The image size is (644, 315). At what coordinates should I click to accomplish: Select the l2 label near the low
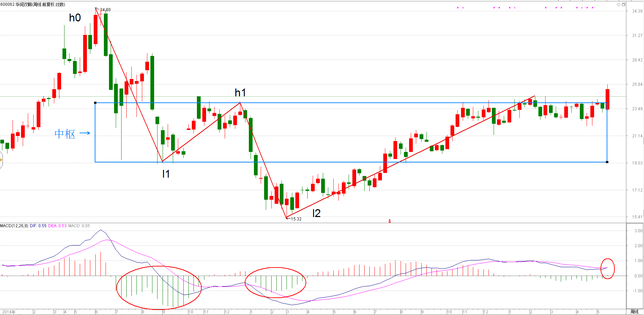pyautogui.click(x=316, y=213)
